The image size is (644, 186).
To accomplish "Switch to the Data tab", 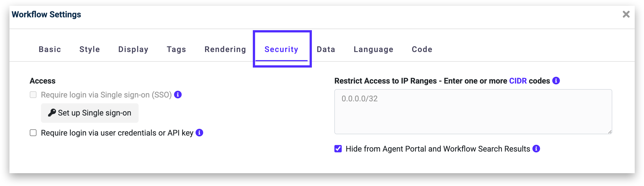I will (326, 49).
